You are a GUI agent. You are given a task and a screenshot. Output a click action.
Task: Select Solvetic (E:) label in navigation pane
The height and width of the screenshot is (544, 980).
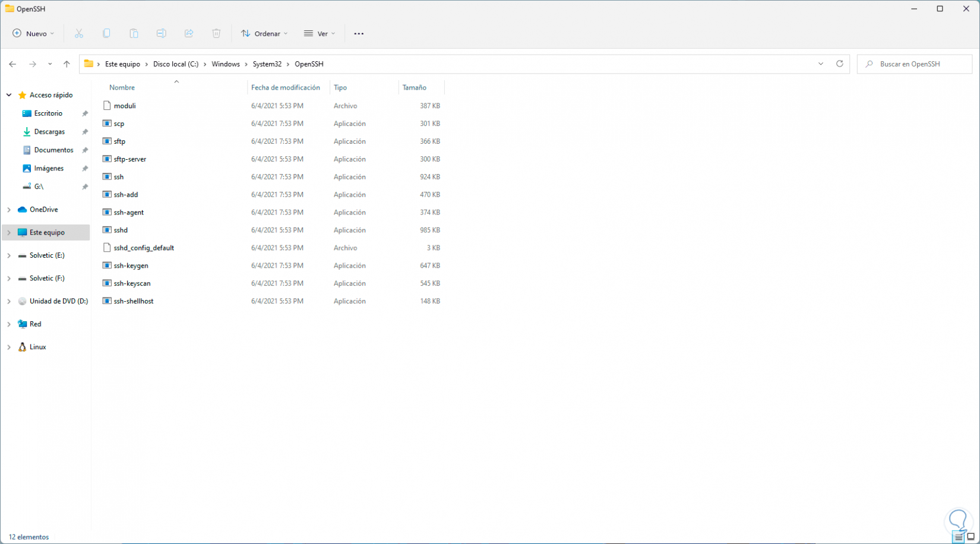pyautogui.click(x=47, y=255)
